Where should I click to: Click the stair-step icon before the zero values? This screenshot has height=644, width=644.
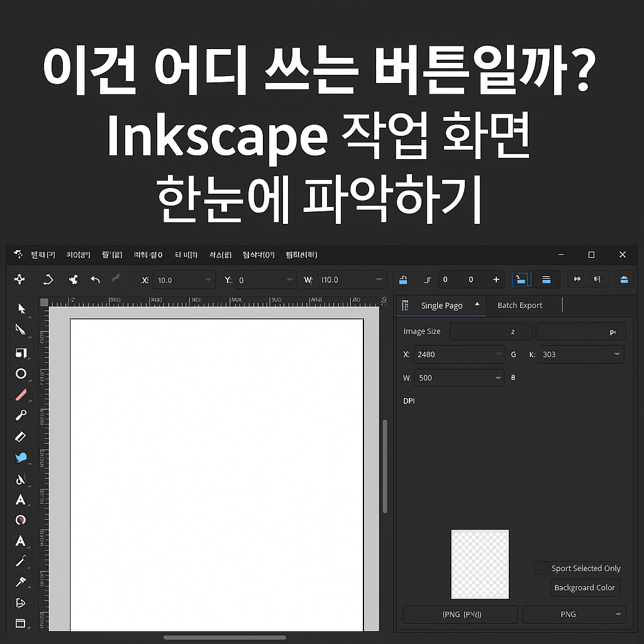click(x=428, y=280)
